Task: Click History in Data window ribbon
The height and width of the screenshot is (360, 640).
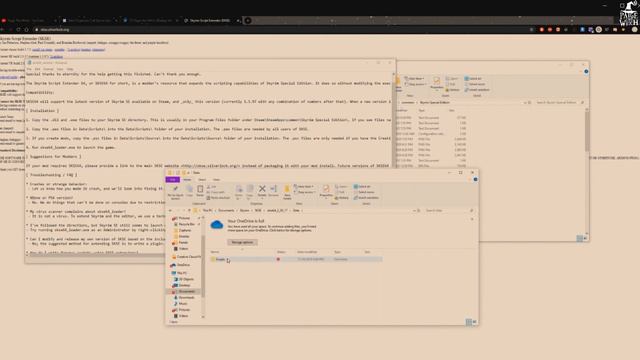Action: (342, 198)
